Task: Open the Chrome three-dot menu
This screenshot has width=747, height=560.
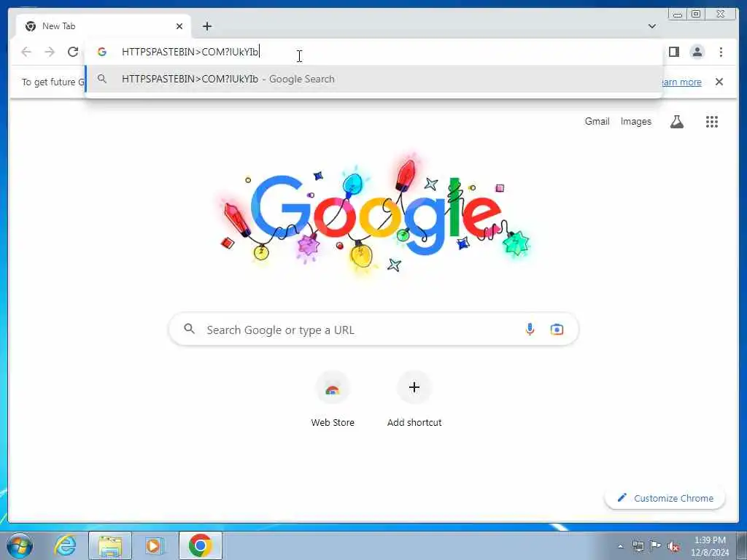Action: point(721,52)
